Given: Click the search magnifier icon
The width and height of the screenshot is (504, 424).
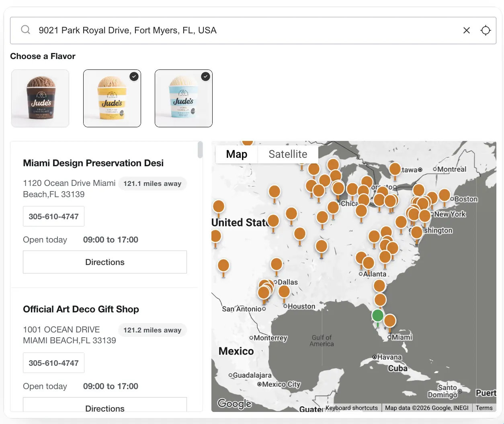Looking at the screenshot, I should pyautogui.click(x=25, y=30).
